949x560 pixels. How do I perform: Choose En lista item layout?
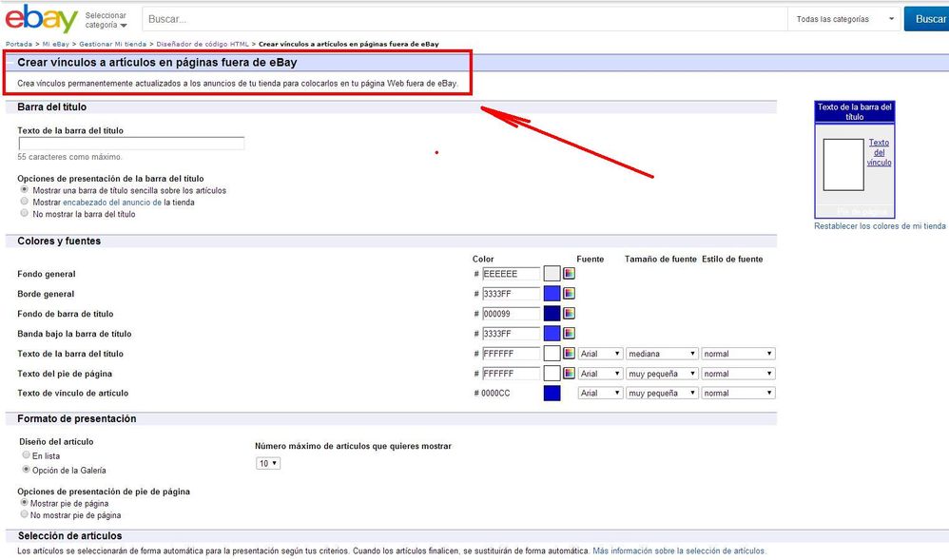26,454
